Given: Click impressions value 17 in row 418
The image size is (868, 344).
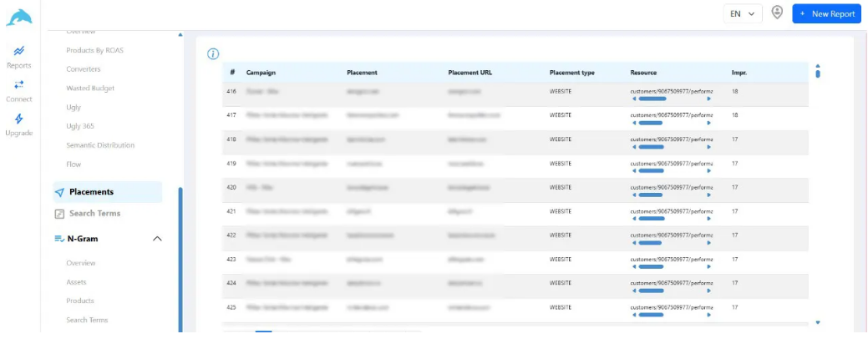Looking at the screenshot, I should pyautogui.click(x=734, y=139).
